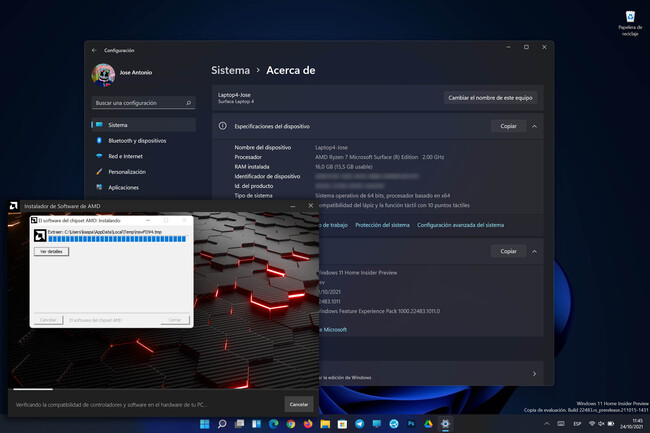
Task: Click AMD icon beside Extraer path
Action: click(x=40, y=236)
